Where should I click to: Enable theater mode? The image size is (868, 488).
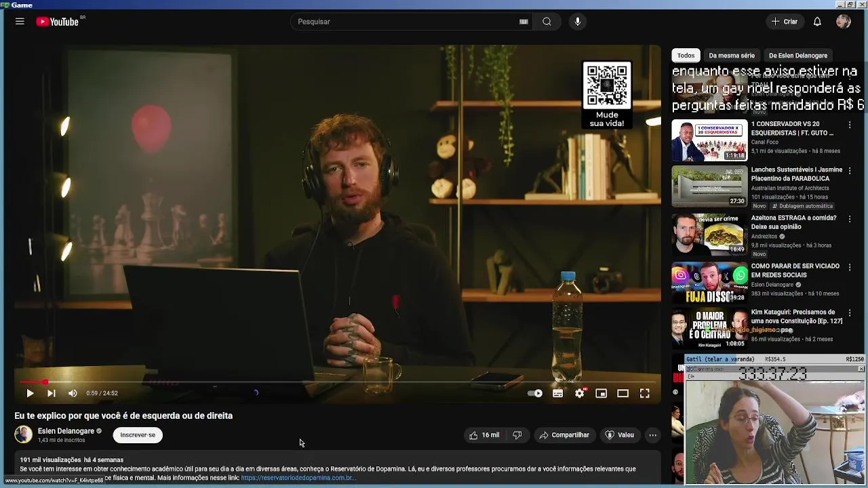pos(623,393)
